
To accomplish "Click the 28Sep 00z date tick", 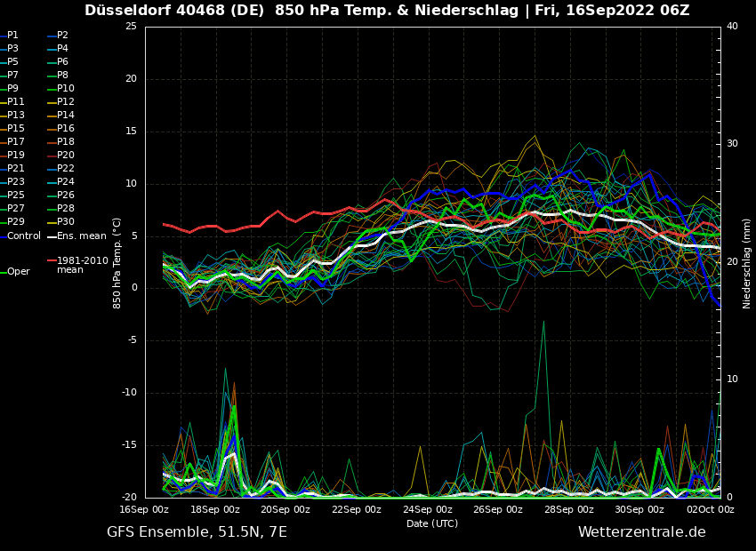I will pyautogui.click(x=569, y=510).
